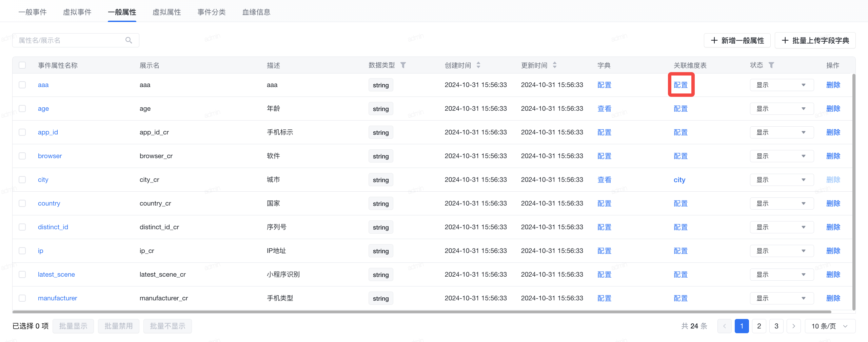The width and height of the screenshot is (868, 342).
Task: Go to the previous page arrow
Action: click(x=725, y=326)
